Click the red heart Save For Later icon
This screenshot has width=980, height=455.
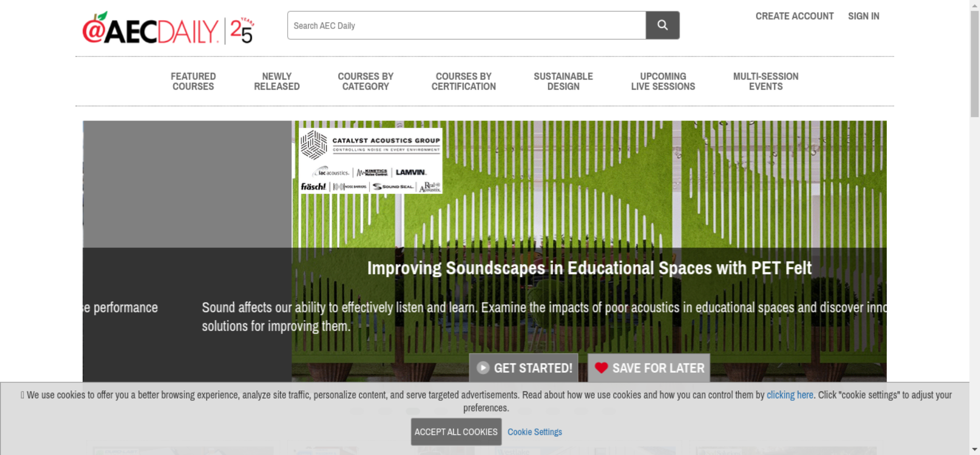click(601, 368)
